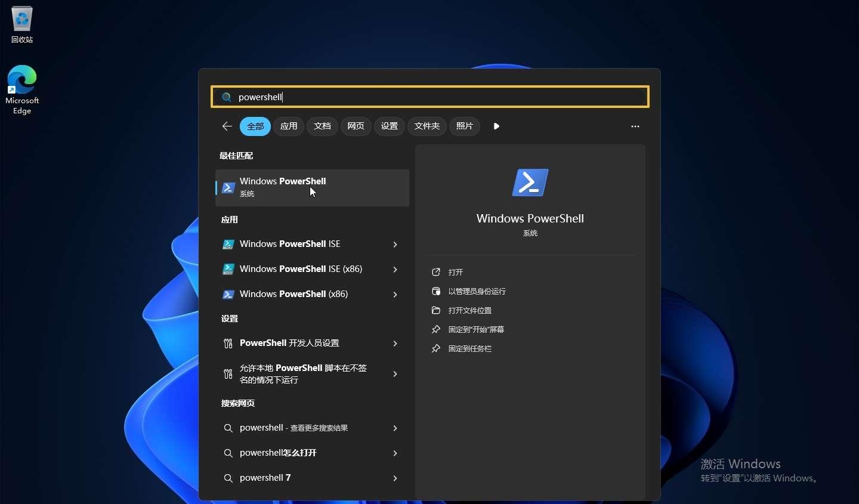Screen dimensions: 859x504
Task: Click the 打开 open icon in preview pane
Action: click(436, 272)
